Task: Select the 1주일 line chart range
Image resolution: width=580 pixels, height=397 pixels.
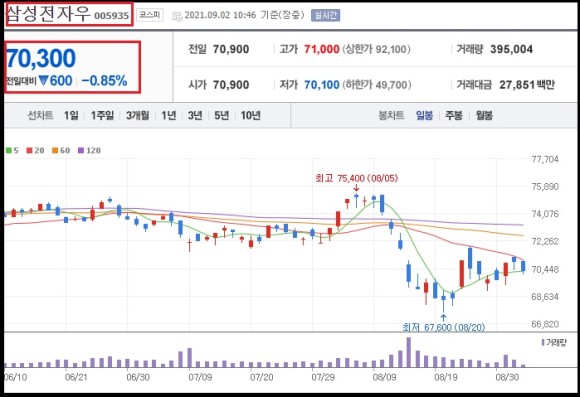Action: [x=102, y=115]
